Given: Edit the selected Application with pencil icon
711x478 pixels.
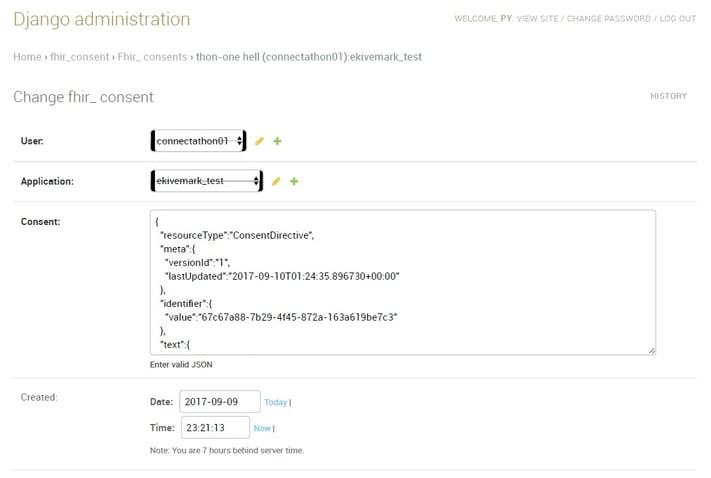Looking at the screenshot, I should (276, 181).
